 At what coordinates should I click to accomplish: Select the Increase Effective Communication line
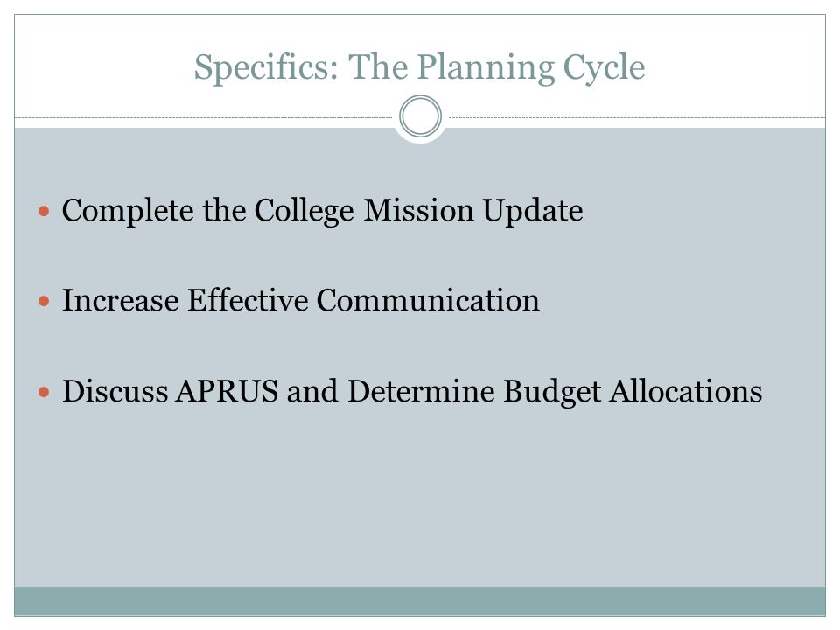300,300
